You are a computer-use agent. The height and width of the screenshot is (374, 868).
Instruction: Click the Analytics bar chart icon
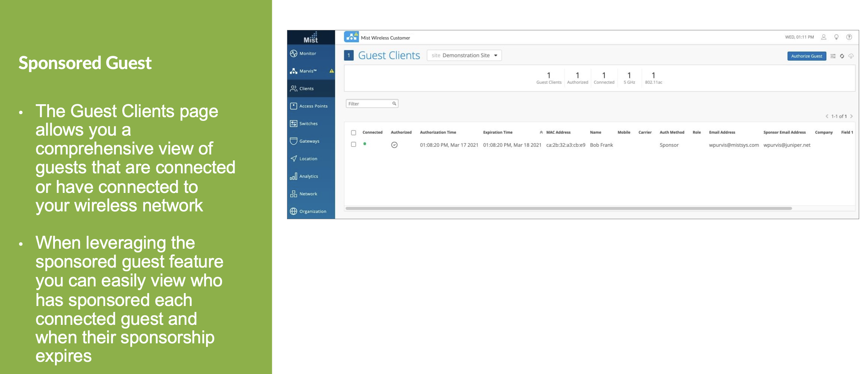294,176
